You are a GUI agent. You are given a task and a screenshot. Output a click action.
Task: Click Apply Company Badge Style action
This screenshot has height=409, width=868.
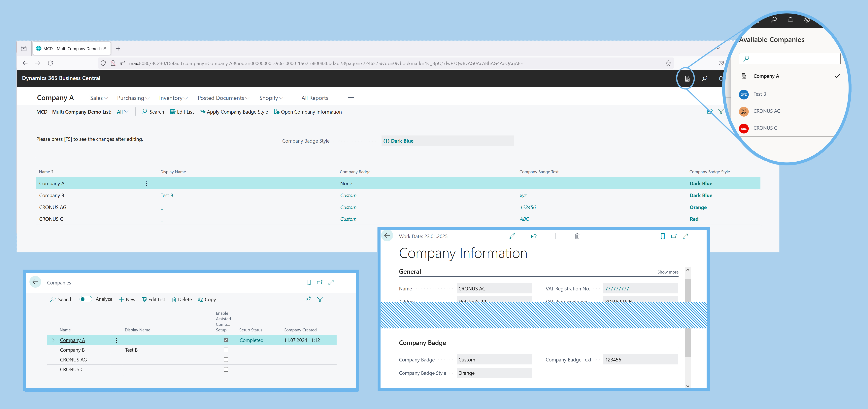pyautogui.click(x=234, y=112)
